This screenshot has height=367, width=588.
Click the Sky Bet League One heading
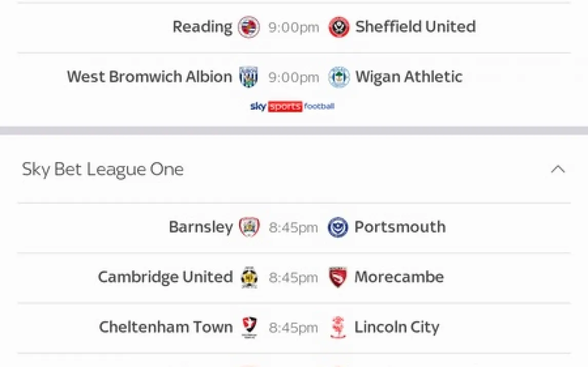click(x=103, y=169)
